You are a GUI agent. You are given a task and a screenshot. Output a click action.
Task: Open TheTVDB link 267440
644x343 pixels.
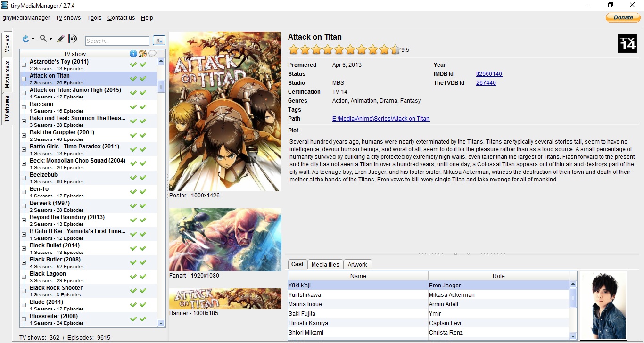click(x=486, y=83)
